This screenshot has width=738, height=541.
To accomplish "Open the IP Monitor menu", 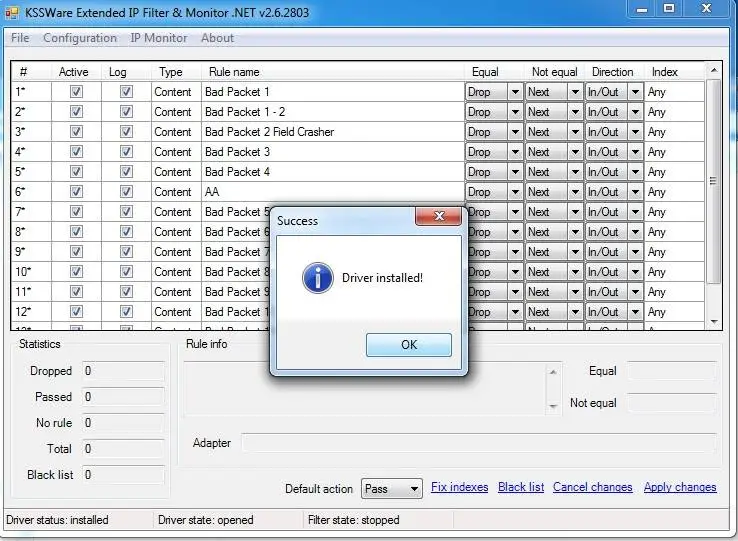I will [159, 38].
